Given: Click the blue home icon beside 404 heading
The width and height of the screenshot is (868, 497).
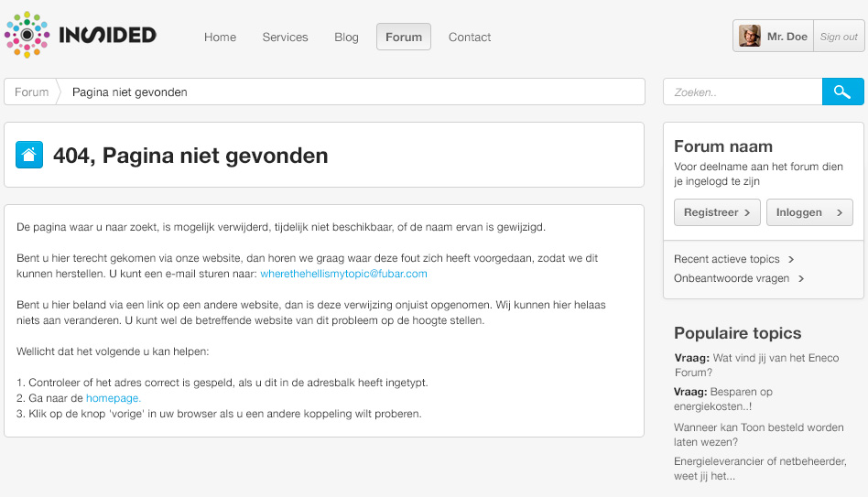Looking at the screenshot, I should 29,155.
